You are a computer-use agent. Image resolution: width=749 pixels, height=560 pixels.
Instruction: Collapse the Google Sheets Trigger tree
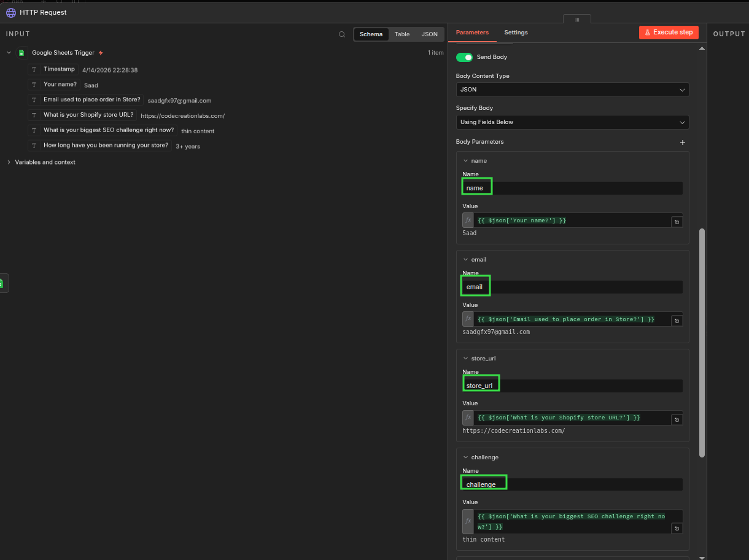point(9,53)
